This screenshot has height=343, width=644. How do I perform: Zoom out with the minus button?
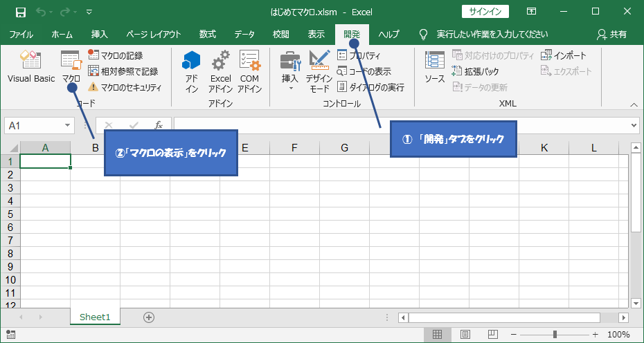[x=513, y=335]
